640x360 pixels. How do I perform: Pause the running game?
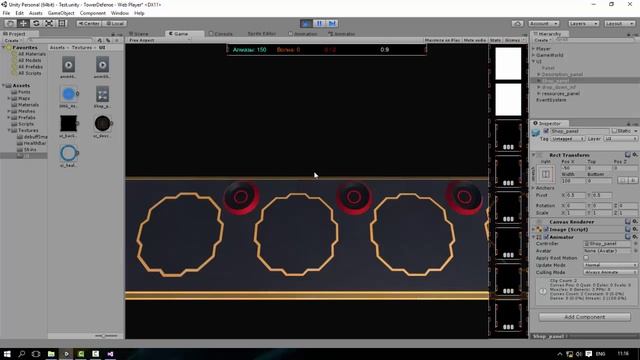319,24
